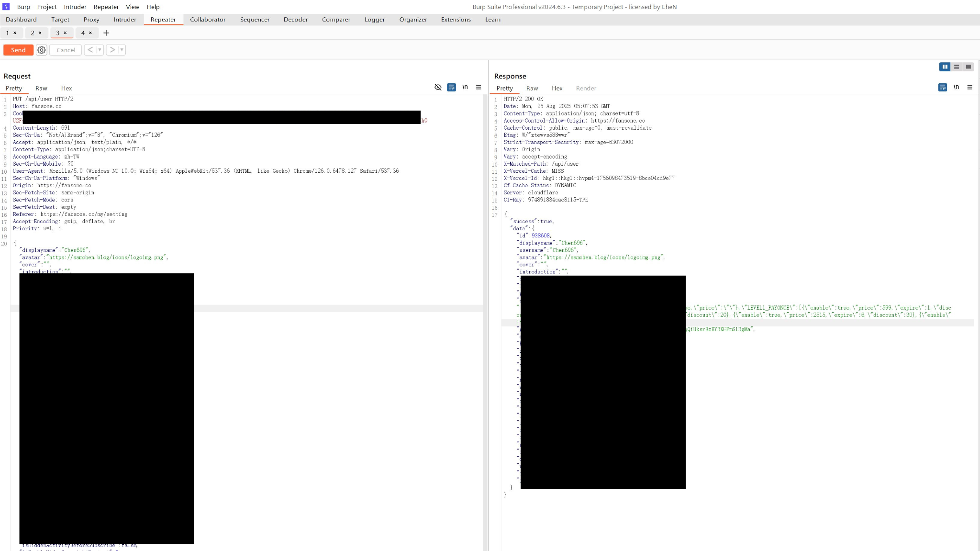The image size is (980, 551).
Task: Select Hex view in Response panel
Action: click(x=557, y=88)
